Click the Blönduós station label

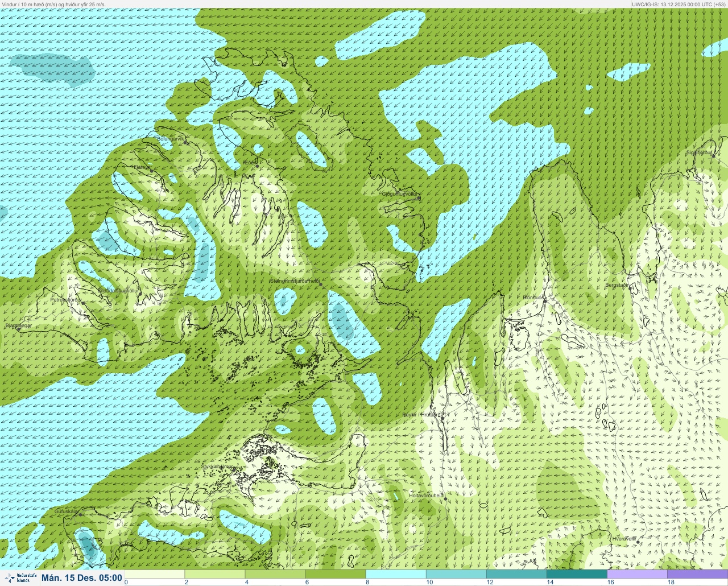click(533, 298)
